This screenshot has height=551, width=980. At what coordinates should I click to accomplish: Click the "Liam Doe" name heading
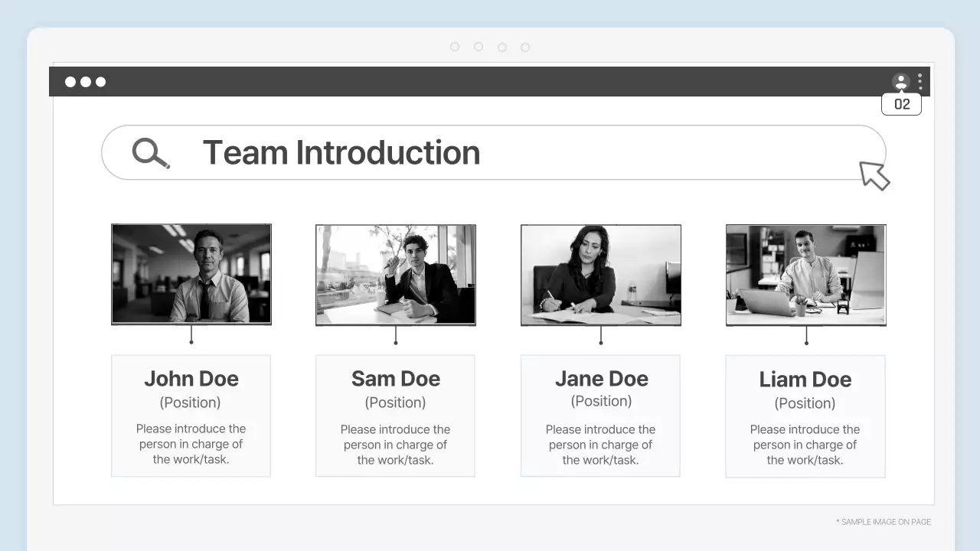805,380
